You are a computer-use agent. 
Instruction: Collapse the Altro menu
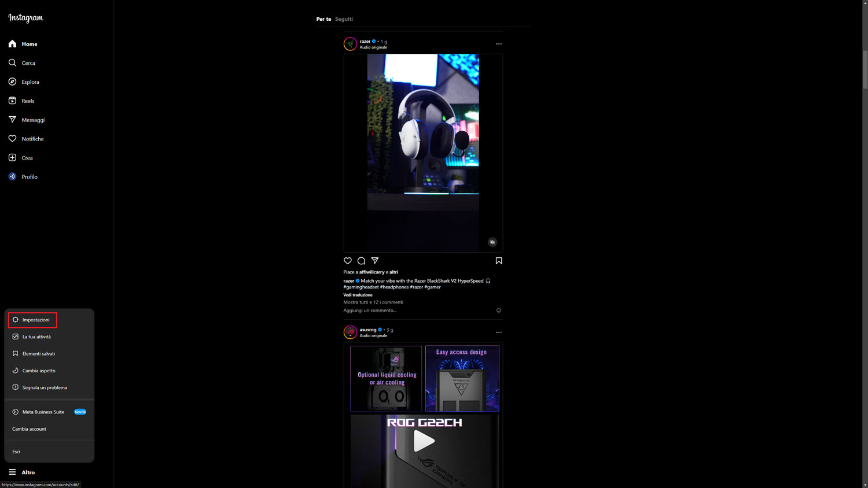point(22,472)
